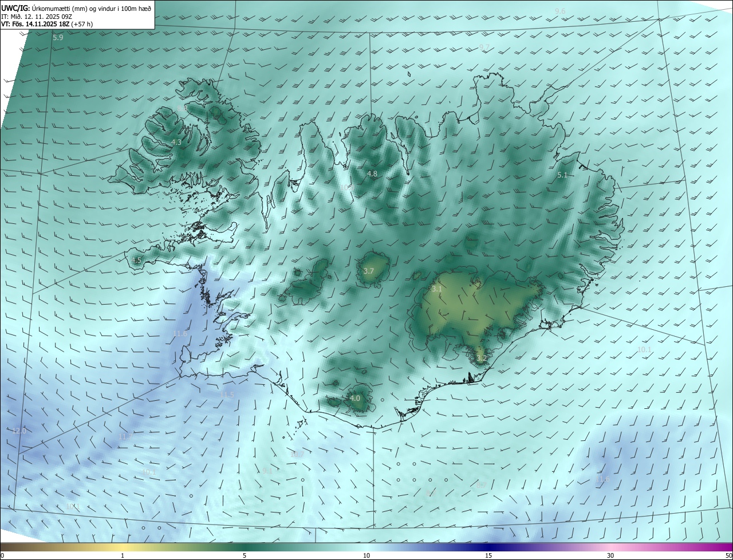Click the "4.8" value label on map
The image size is (733, 560).
[x=372, y=173]
